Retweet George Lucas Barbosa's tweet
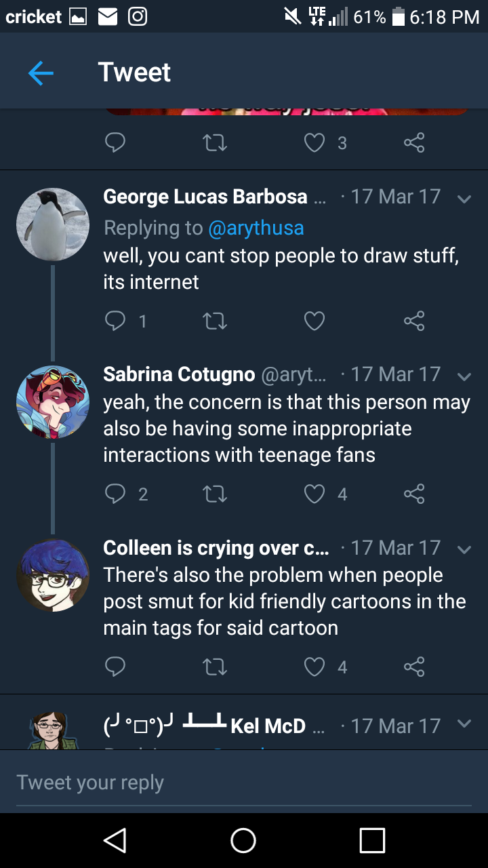 pos(215,321)
